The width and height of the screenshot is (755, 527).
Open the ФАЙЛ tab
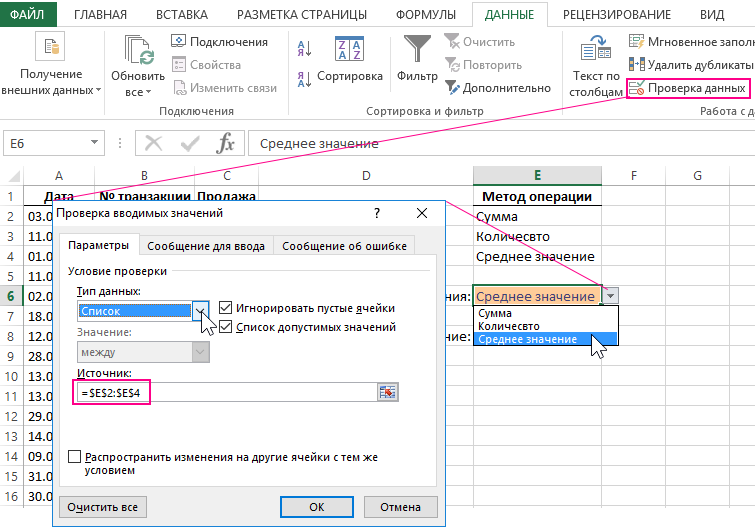click(27, 14)
